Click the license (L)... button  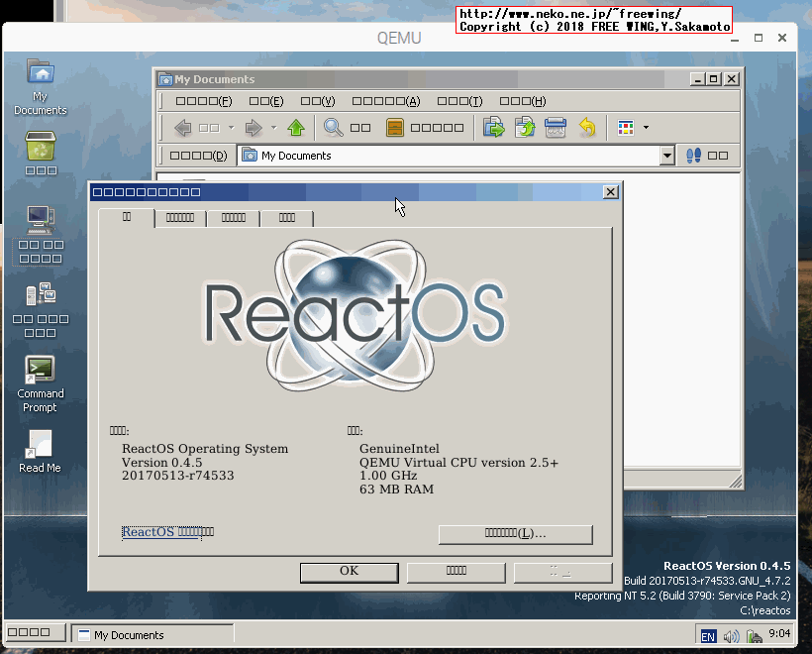pos(515,534)
